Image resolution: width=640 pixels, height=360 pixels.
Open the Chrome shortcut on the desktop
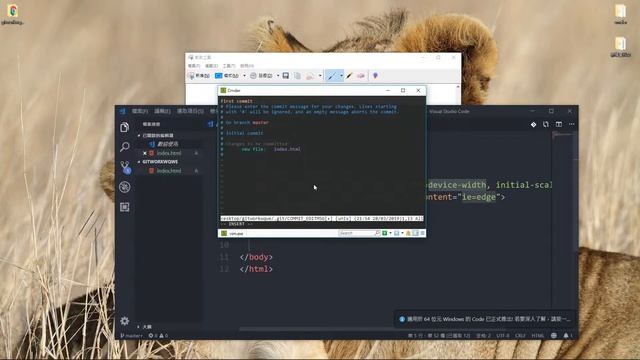(x=12, y=14)
